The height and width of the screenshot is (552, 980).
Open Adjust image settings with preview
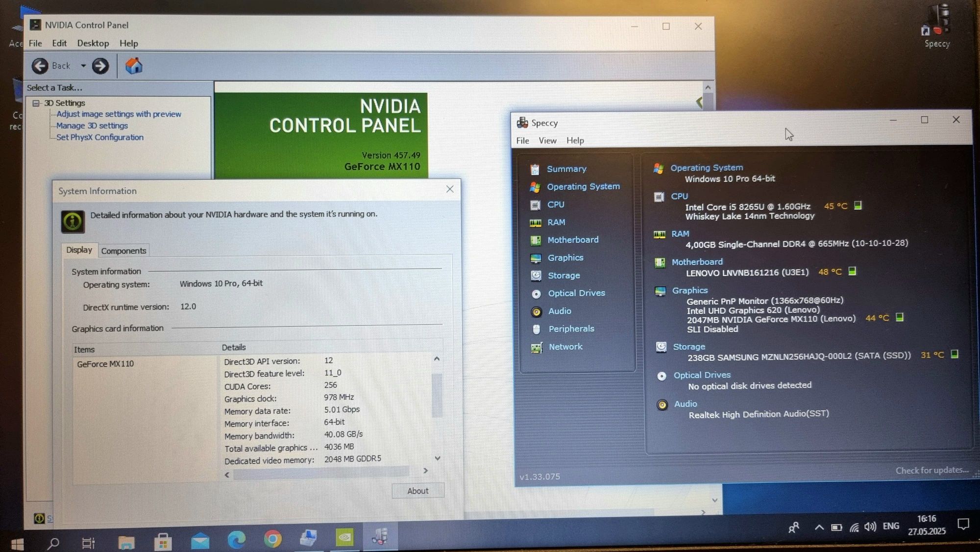click(119, 114)
